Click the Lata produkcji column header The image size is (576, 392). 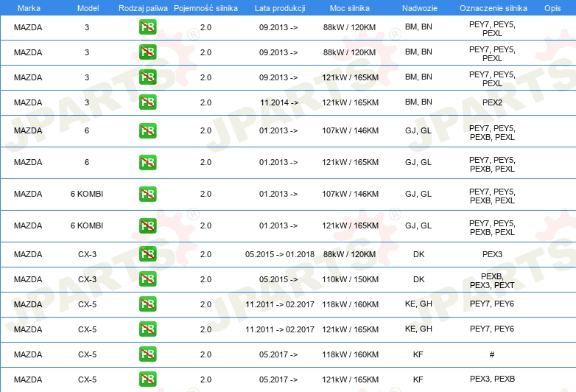(x=280, y=8)
